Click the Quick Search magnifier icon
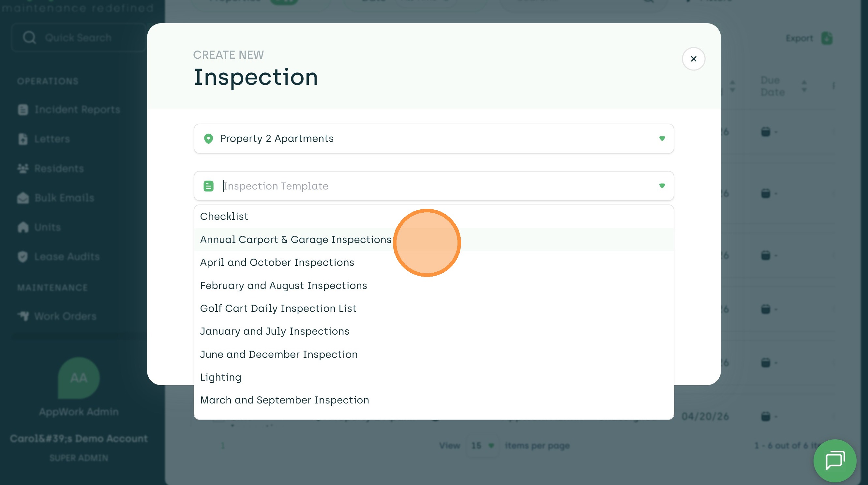 point(29,38)
